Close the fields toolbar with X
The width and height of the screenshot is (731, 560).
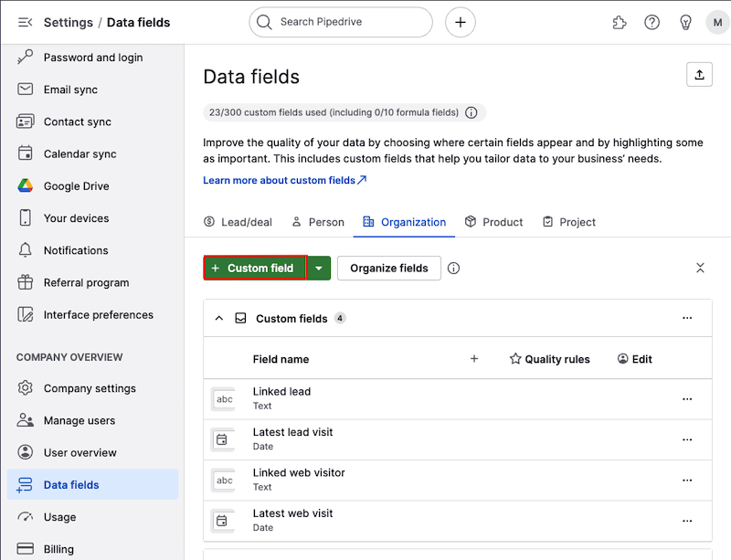click(700, 268)
